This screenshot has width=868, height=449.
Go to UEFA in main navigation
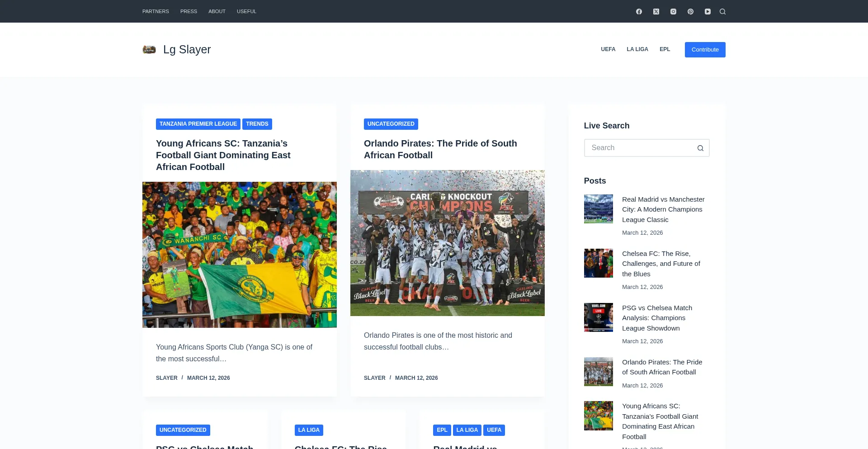(608, 49)
